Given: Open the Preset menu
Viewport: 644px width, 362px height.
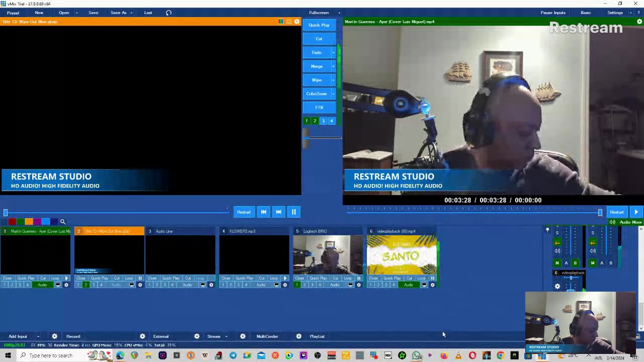Looking at the screenshot, I should coord(13,13).
